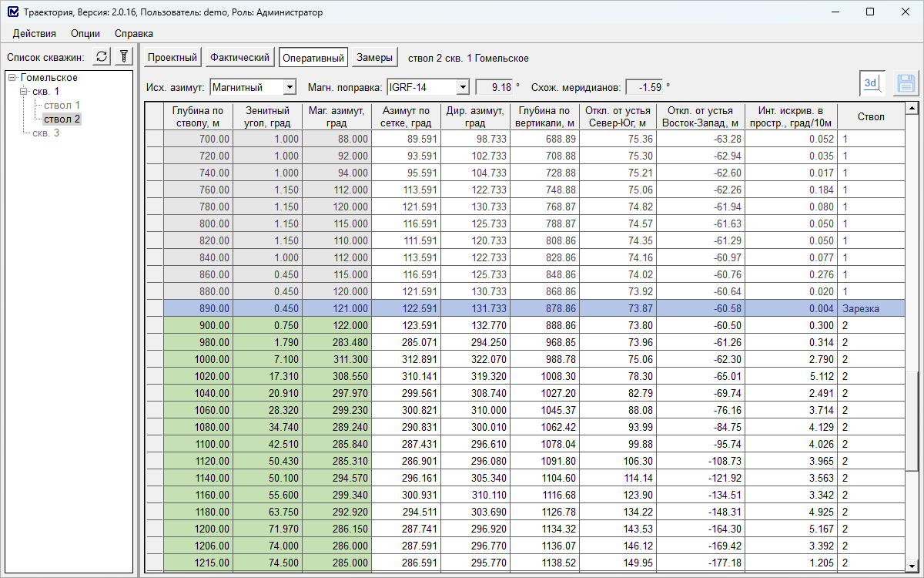The image size is (924, 578).
Task: Select ствол 1 in the well tree
Action: [x=62, y=106]
